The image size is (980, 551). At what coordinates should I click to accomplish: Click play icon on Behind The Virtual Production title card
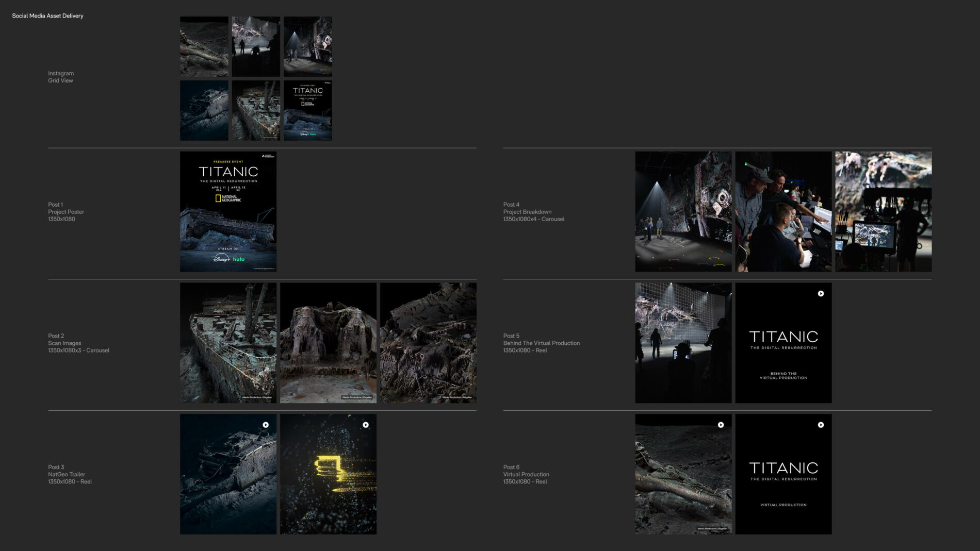click(821, 293)
